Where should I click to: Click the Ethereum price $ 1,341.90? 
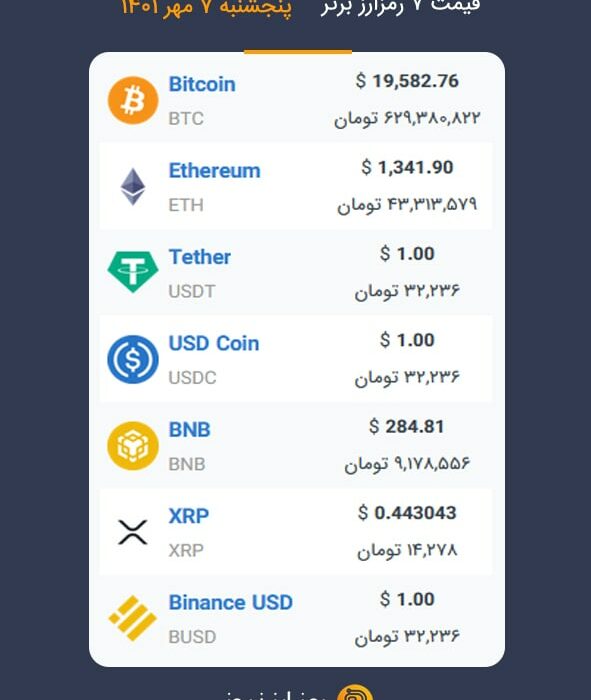(407, 167)
